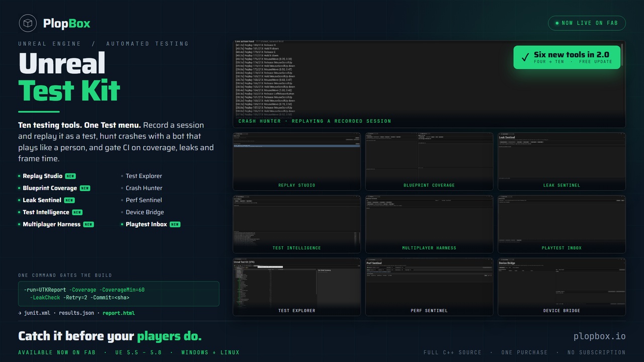Click 'No Subscription' footer text
This screenshot has height=362, width=644.
pos(597,352)
